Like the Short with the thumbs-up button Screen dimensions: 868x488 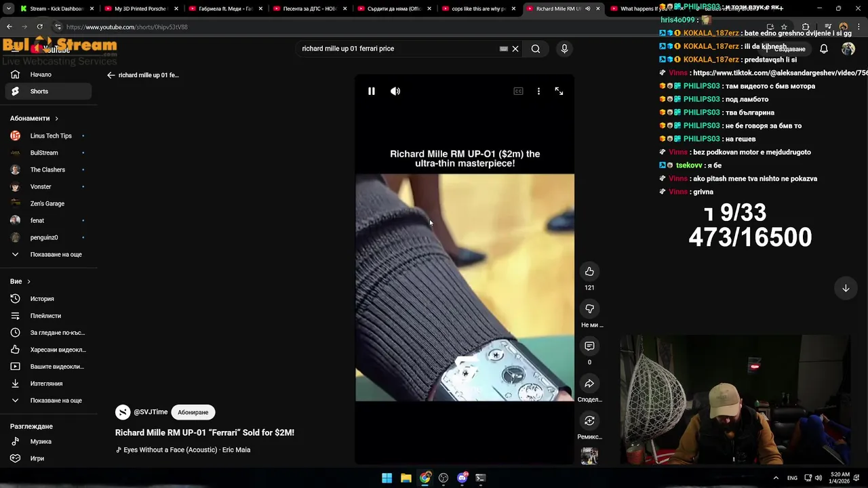(x=589, y=272)
